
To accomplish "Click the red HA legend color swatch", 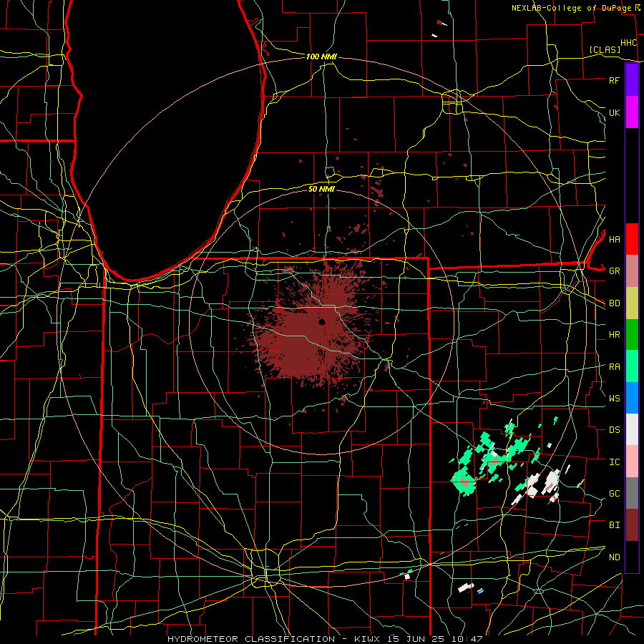I will [x=632, y=239].
